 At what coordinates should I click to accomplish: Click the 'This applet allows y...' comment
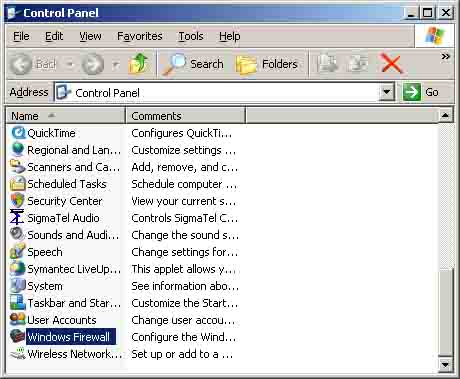(184, 269)
